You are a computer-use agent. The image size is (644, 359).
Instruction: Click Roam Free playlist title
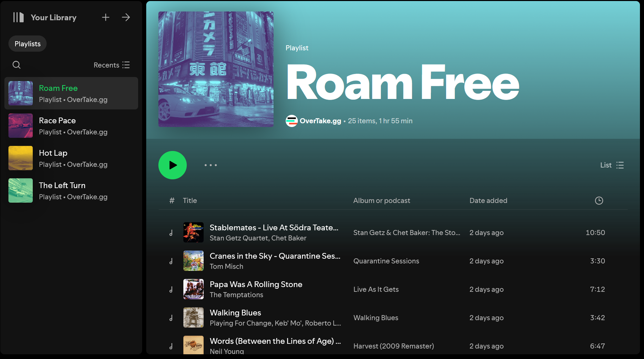pyautogui.click(x=403, y=82)
